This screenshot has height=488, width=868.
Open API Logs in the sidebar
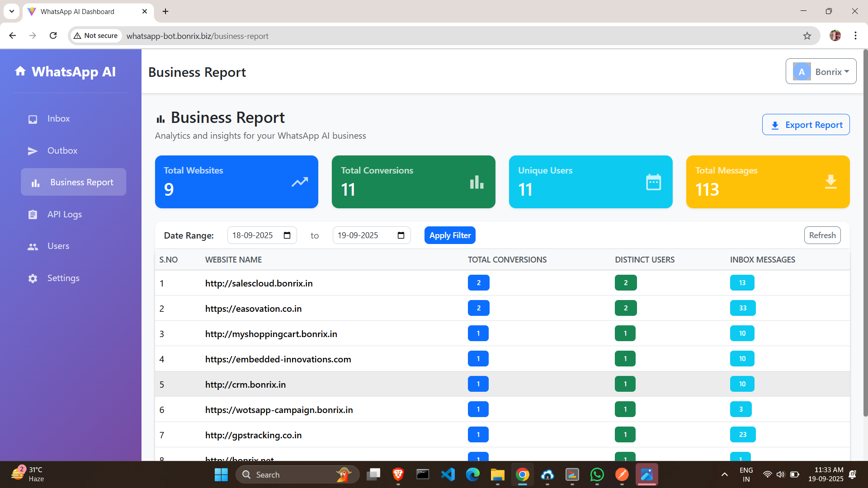64,214
